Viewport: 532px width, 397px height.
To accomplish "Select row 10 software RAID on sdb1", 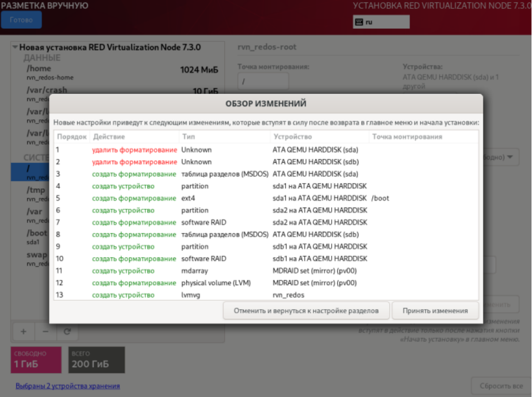I will [x=266, y=258].
